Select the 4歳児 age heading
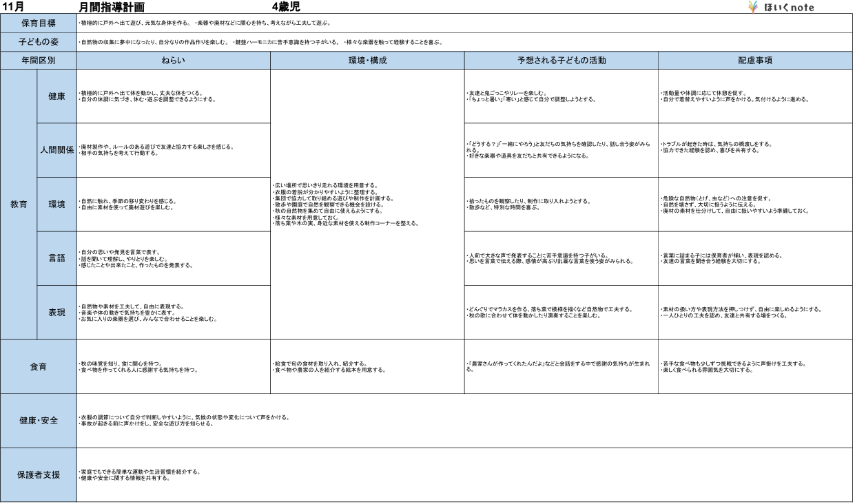Image resolution: width=855 pixels, height=504 pixels. (286, 7)
